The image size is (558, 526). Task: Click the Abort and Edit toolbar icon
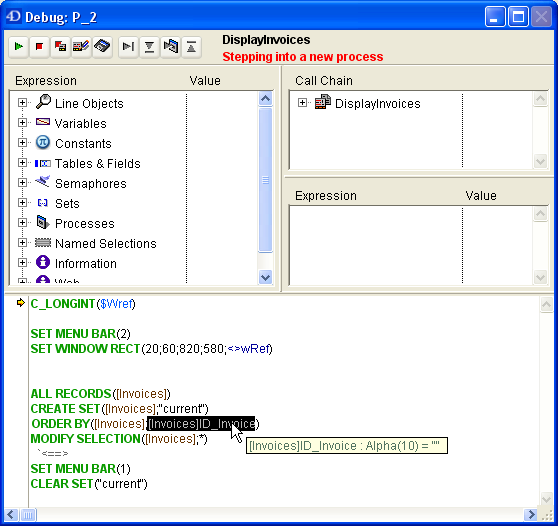tap(60, 47)
